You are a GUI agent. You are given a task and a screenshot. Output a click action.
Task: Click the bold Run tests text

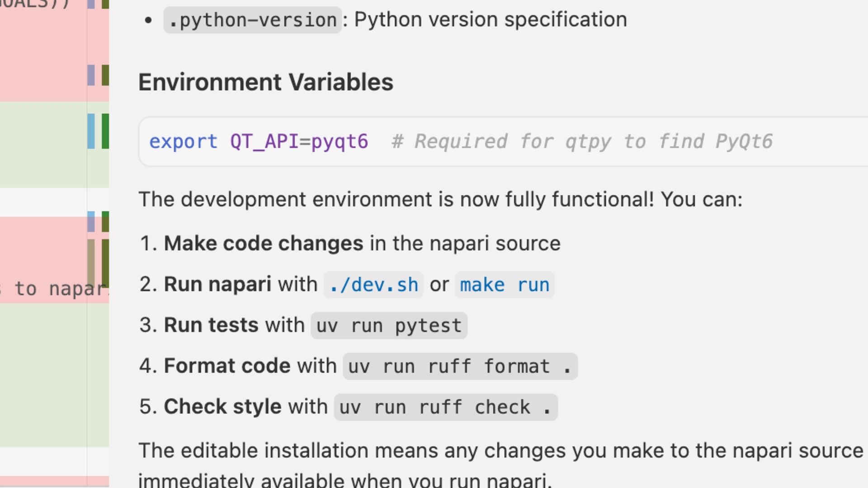[211, 325]
